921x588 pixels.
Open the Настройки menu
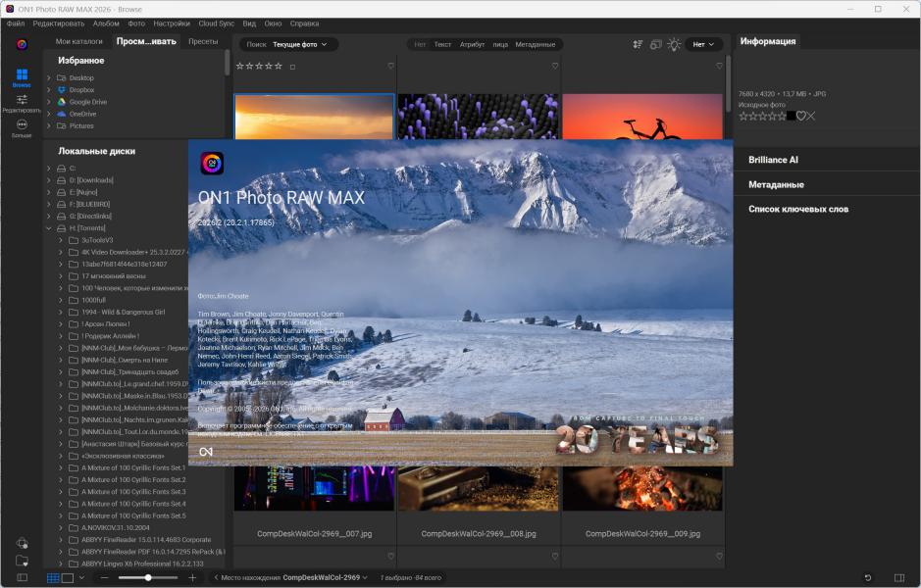172,23
